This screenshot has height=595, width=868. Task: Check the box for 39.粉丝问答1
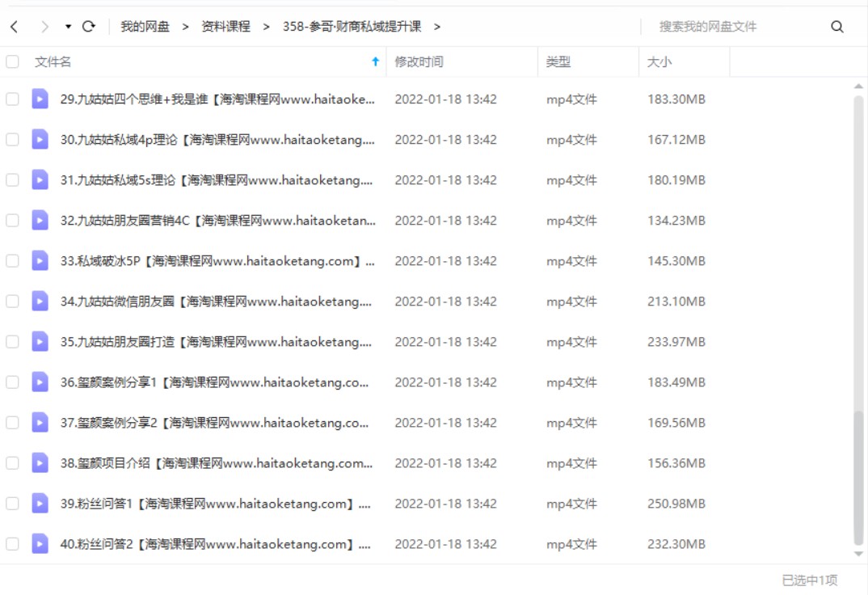(12, 503)
